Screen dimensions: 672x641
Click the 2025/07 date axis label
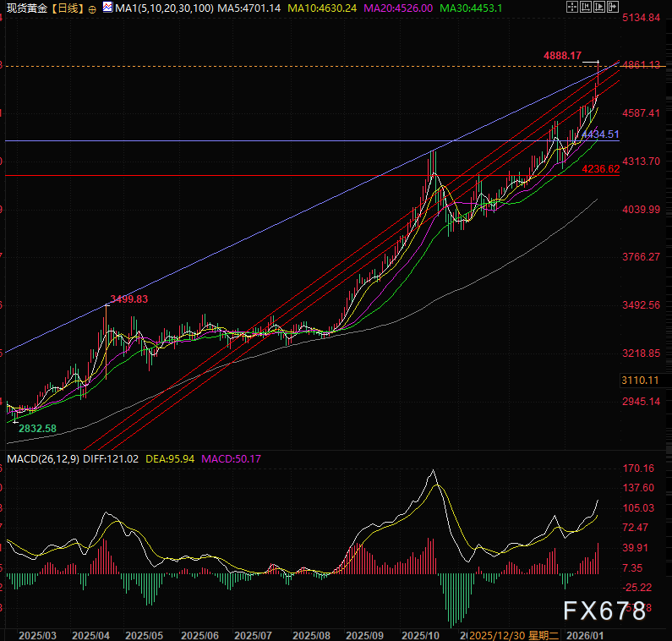click(253, 635)
